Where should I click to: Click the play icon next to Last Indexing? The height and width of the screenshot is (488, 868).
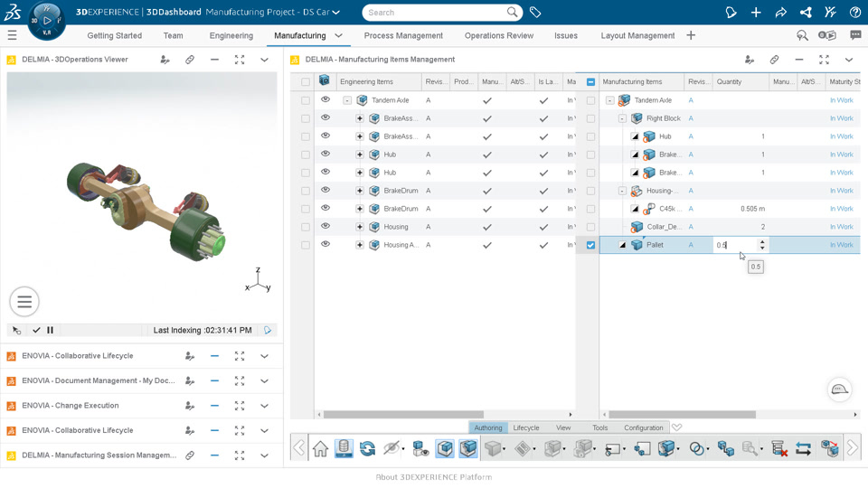tap(268, 330)
